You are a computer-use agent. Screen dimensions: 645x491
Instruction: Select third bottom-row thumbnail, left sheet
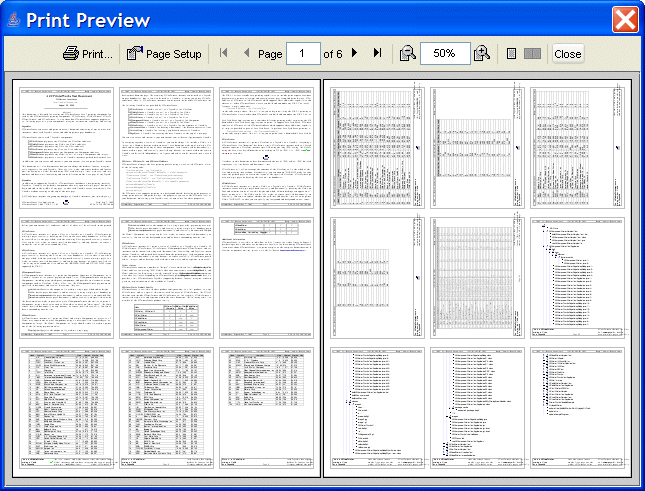267,408
